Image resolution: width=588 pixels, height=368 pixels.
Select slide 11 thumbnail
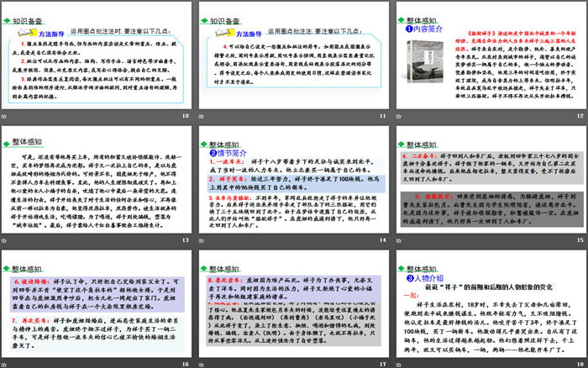pyautogui.click(x=293, y=60)
